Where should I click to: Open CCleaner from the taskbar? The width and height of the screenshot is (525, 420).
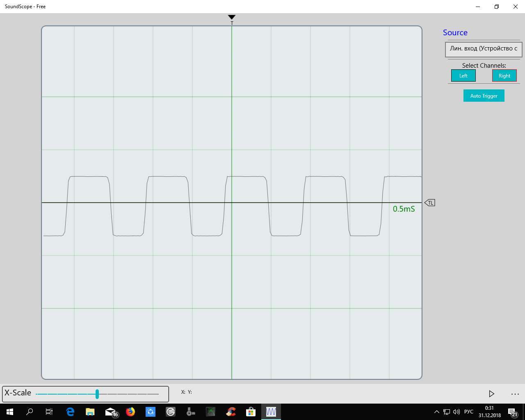coord(231,412)
